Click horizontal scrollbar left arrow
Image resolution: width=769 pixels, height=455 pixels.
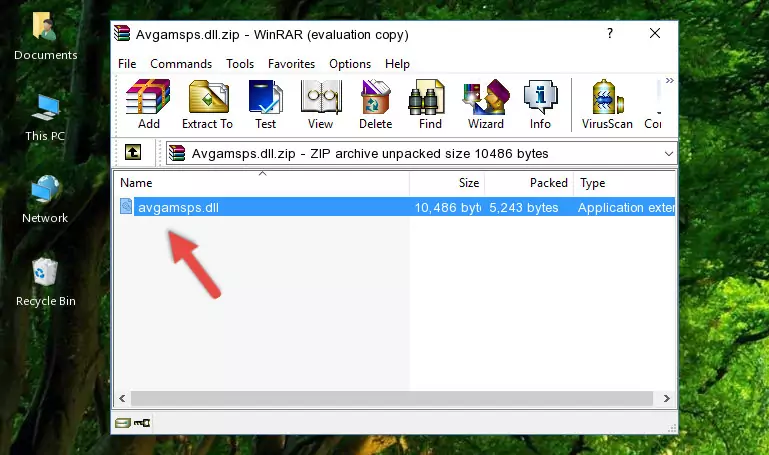(x=122, y=398)
